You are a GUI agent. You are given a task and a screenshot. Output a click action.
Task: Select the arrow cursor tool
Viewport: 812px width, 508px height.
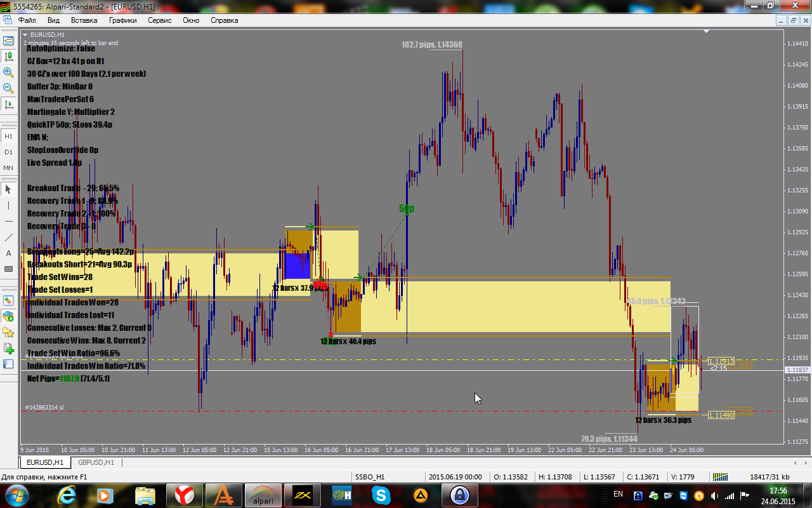point(8,189)
